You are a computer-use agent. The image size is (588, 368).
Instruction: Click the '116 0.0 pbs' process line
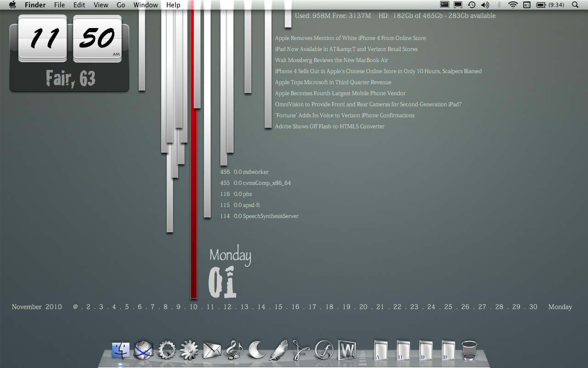pos(236,194)
